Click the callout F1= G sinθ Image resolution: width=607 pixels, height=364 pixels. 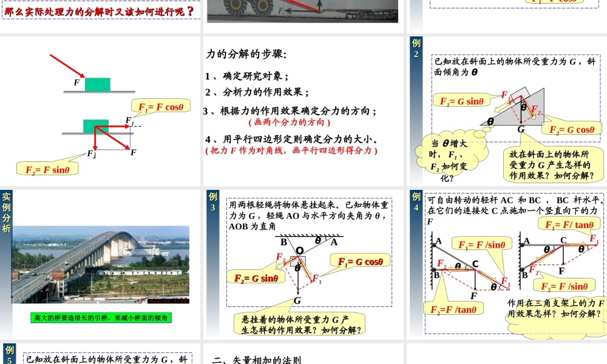coord(461,101)
